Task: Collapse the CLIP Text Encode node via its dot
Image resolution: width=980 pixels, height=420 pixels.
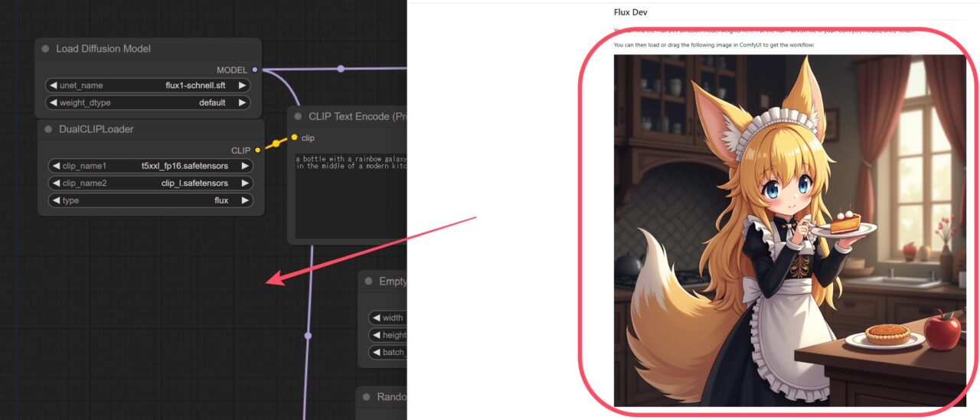Action: [x=299, y=116]
